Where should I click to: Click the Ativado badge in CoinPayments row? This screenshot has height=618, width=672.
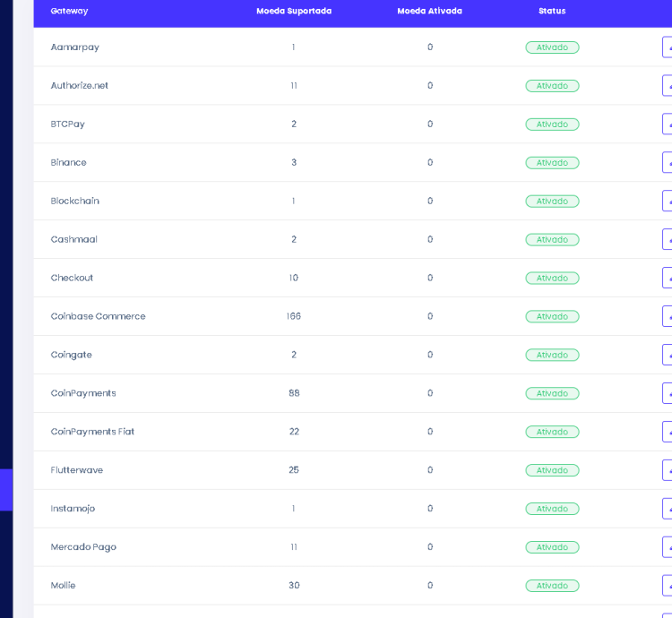pyautogui.click(x=552, y=393)
